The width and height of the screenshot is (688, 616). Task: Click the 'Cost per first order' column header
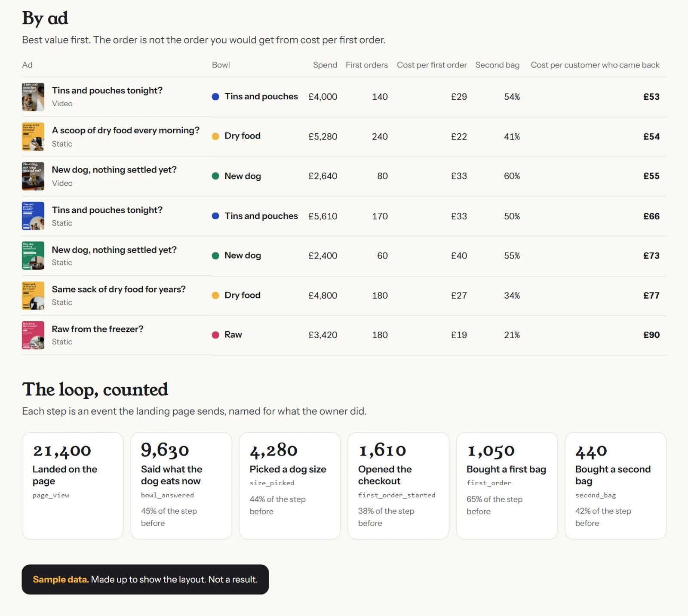click(x=432, y=65)
